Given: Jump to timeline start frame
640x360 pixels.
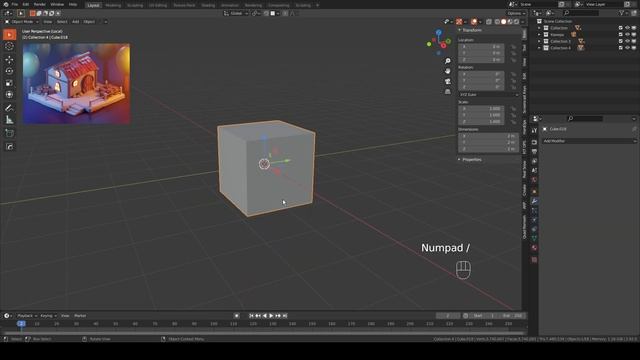Looking at the screenshot, I should (251, 316).
